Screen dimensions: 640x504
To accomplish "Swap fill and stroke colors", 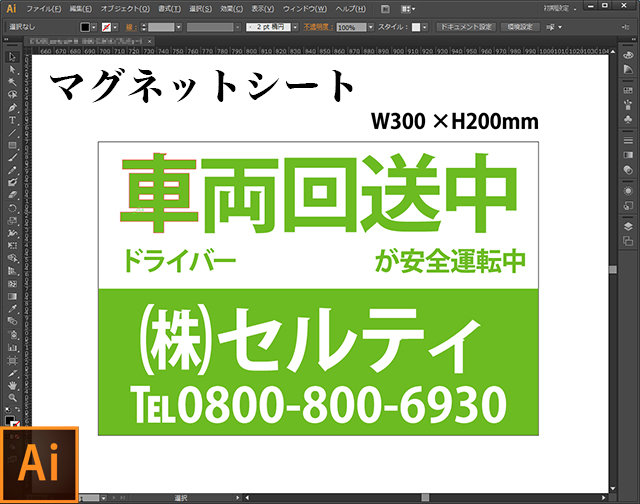I will point(18,409).
